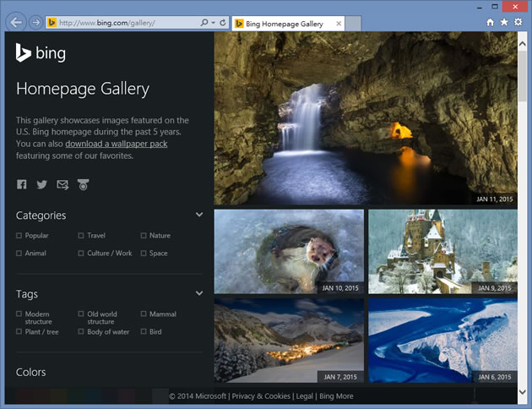This screenshot has height=409, width=532.
Task: Open the address bar search dropdown arrow
Action: tap(213, 23)
